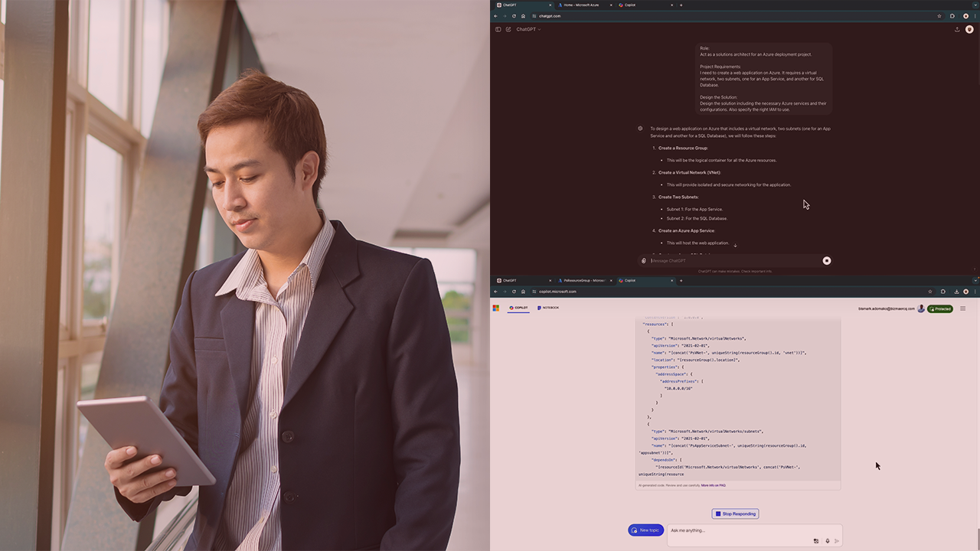Click the Ask me anything input field
This screenshot has width=980, height=551.
click(x=727, y=530)
